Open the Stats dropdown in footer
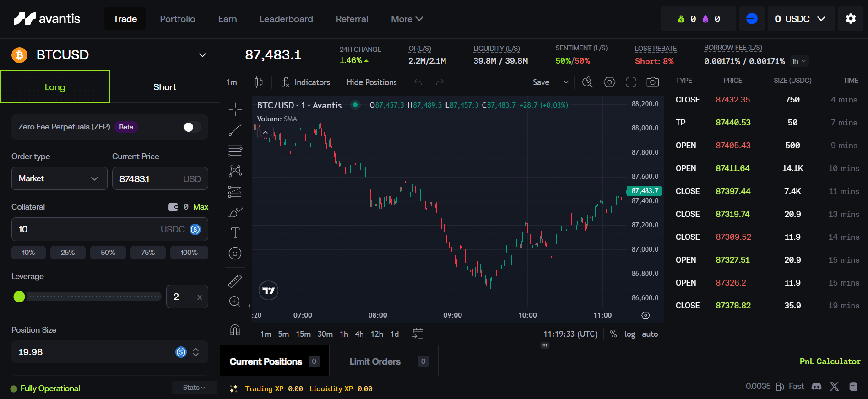868x399 pixels. (194, 388)
